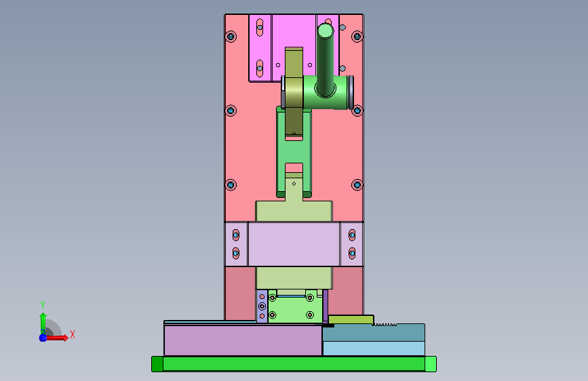Select the bright green base plate
Image resolution: width=588 pixels, height=381 pixels.
coord(294,364)
